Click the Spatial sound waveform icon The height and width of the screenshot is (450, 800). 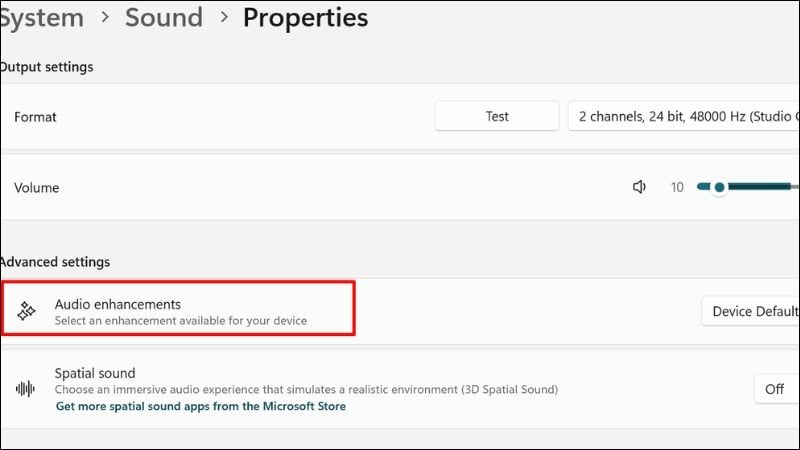pyautogui.click(x=25, y=389)
